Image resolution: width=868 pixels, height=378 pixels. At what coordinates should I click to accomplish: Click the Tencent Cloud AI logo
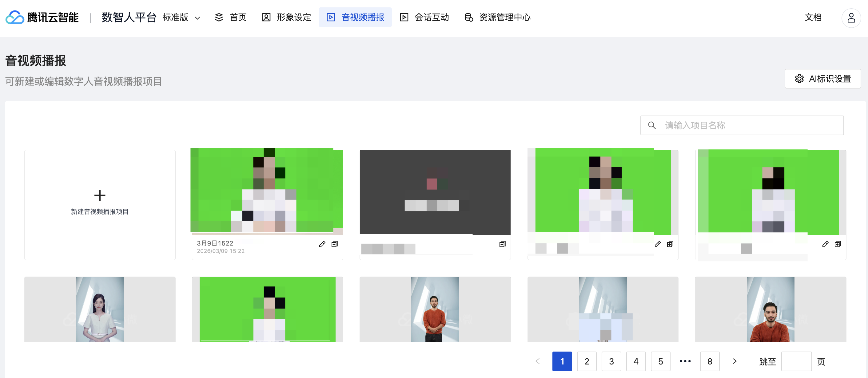42,18
